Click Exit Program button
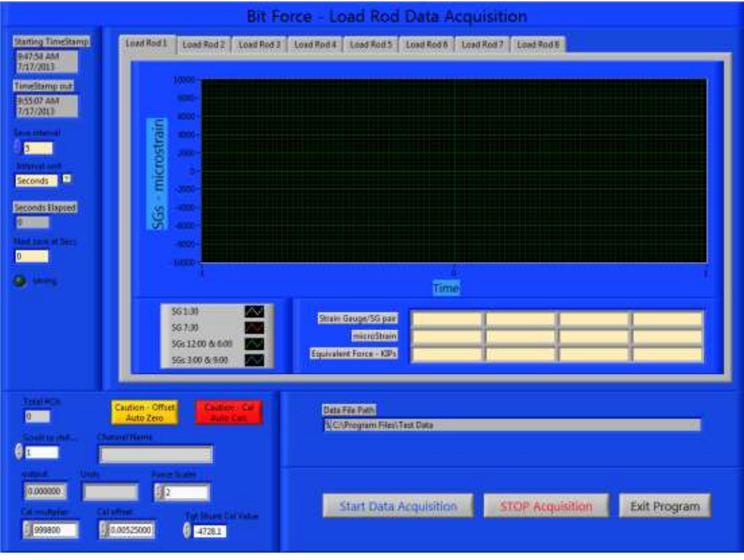Screen dimensions: 744x560 point(665,506)
